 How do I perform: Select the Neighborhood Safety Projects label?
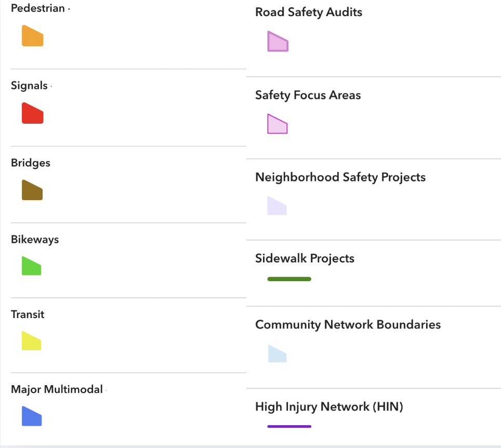pyautogui.click(x=340, y=177)
